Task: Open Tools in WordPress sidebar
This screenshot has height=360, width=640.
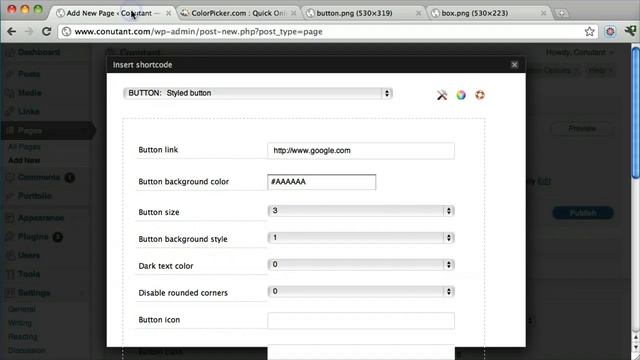Action: point(29,274)
